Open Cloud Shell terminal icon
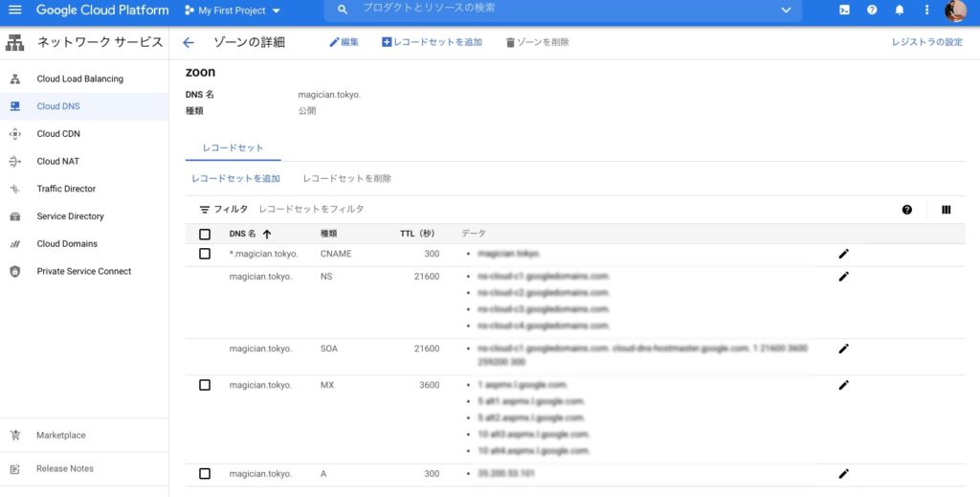Screen dimensions: 980x497 pyautogui.click(x=844, y=11)
